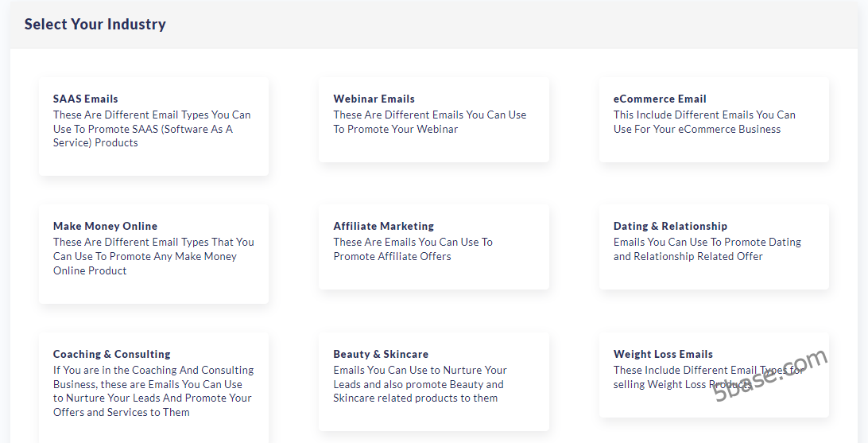The width and height of the screenshot is (868, 443).
Task: Choose the Coaching & Consulting heading
Action: pyautogui.click(x=111, y=354)
